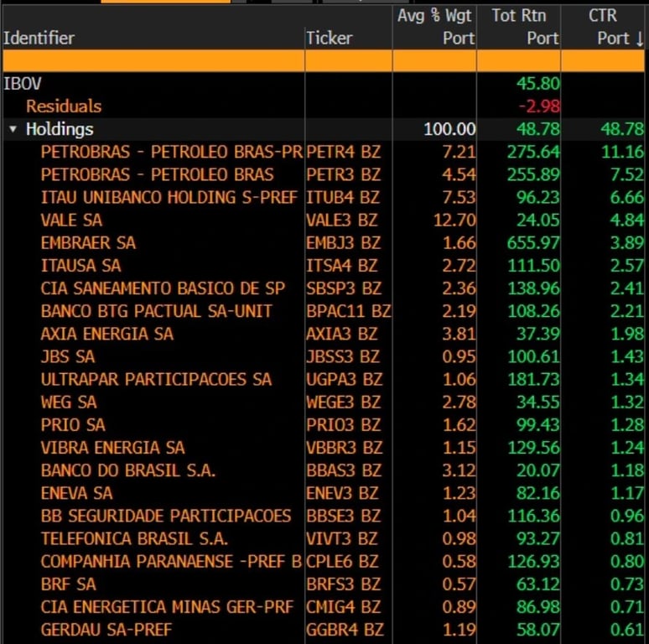Select ITAU UNIBANCO HOLDING S-PREF
Viewport: 649px width, 644px height.
pyautogui.click(x=169, y=197)
